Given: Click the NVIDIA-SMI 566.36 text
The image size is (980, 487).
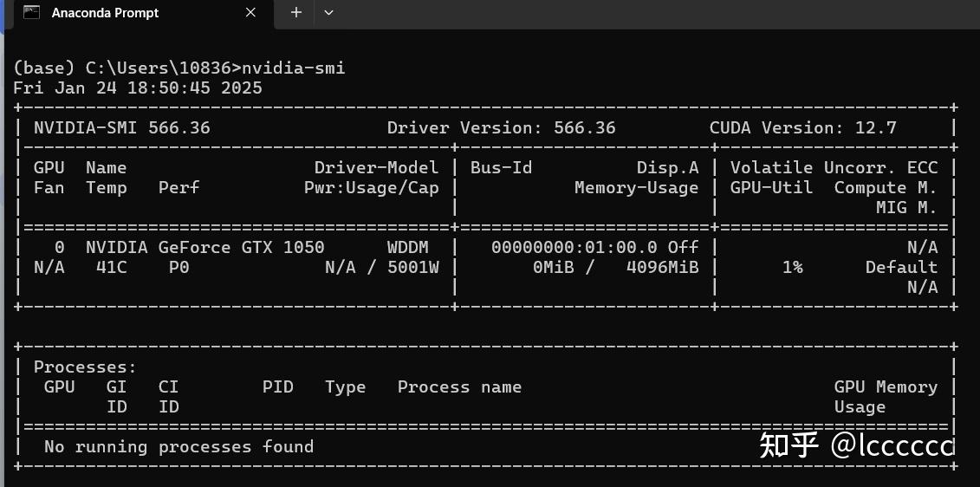Looking at the screenshot, I should pos(122,128).
